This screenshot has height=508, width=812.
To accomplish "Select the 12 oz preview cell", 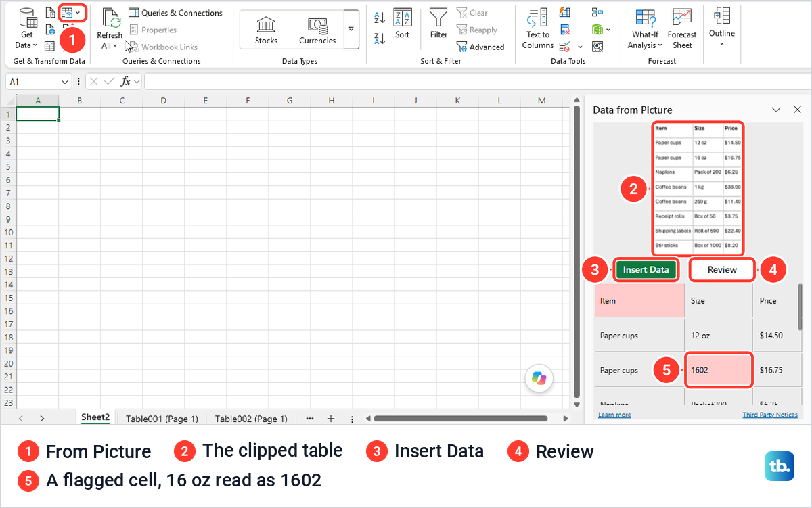I will (719, 336).
